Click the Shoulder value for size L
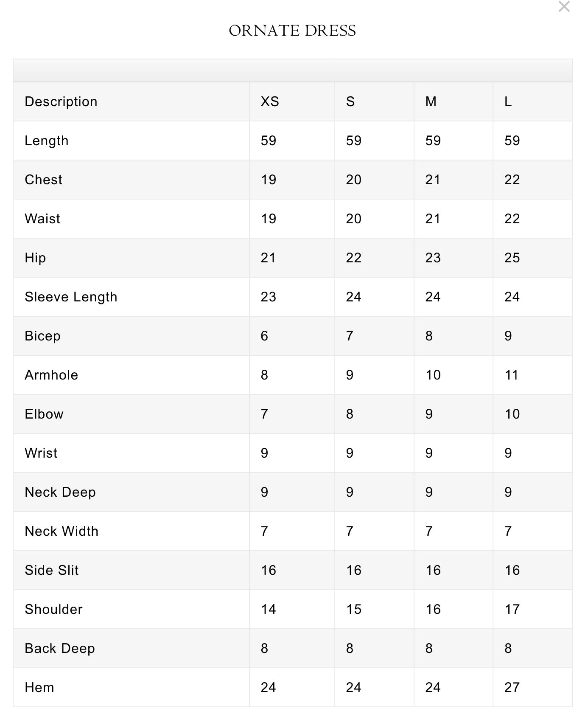The image size is (588, 720). pyautogui.click(x=512, y=610)
